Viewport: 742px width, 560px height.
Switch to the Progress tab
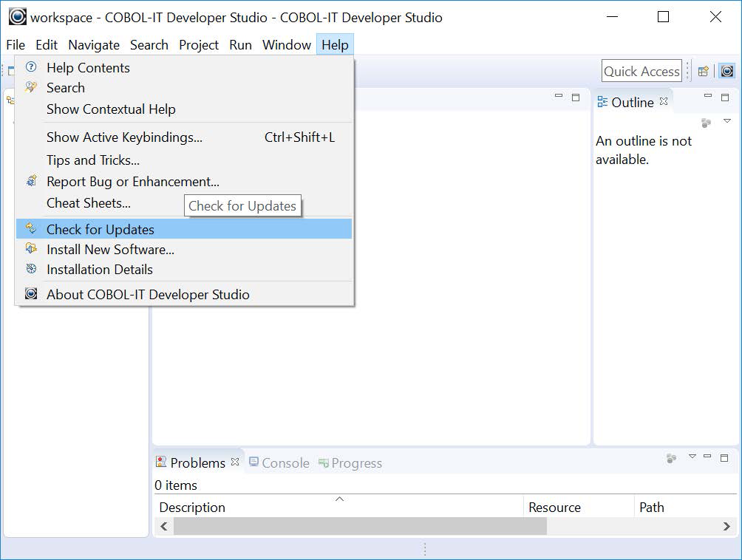point(356,463)
